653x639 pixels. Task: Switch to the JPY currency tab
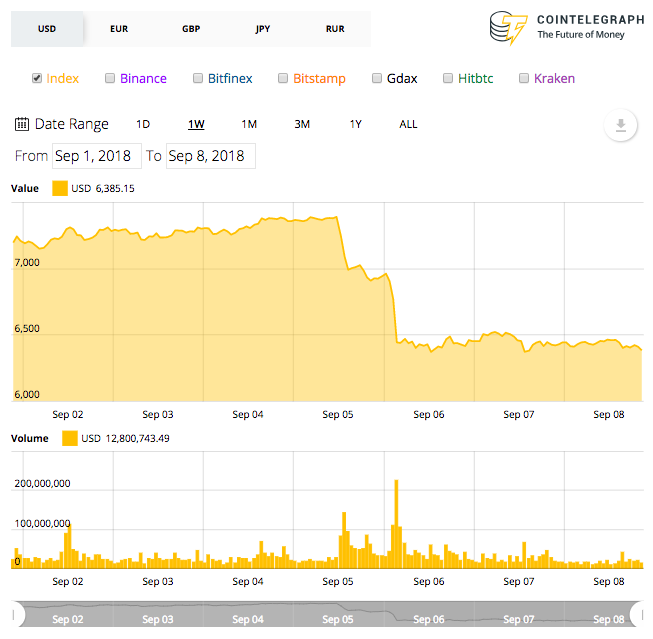pyautogui.click(x=263, y=29)
